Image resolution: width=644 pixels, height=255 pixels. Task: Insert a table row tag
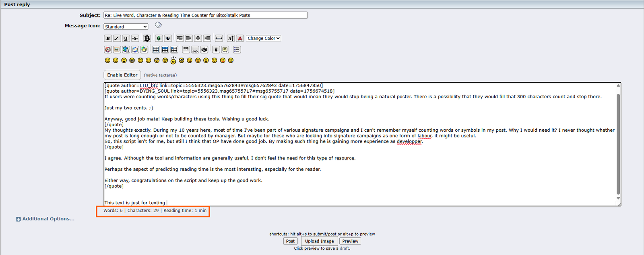(165, 50)
